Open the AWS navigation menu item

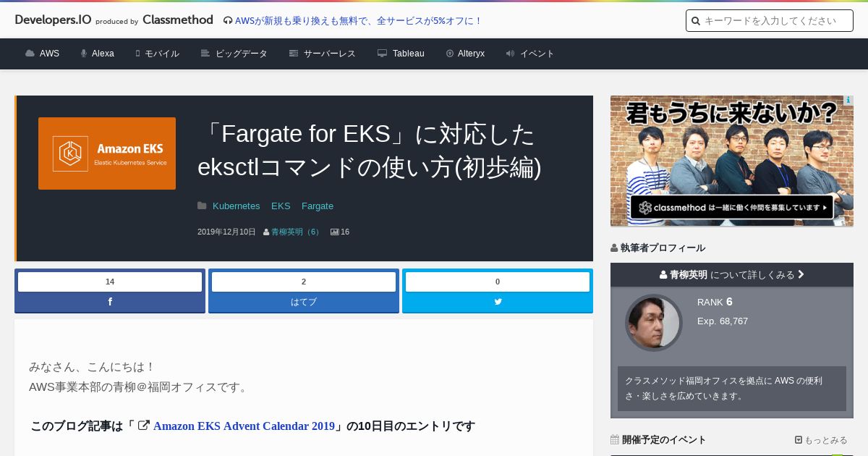tap(49, 54)
